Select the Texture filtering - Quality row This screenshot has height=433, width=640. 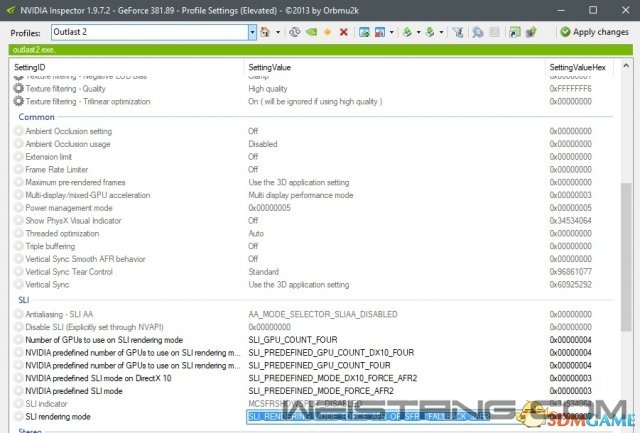tap(313, 89)
